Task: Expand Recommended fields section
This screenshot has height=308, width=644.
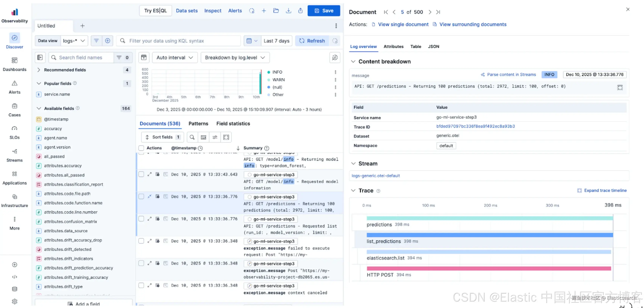Action: (x=39, y=70)
